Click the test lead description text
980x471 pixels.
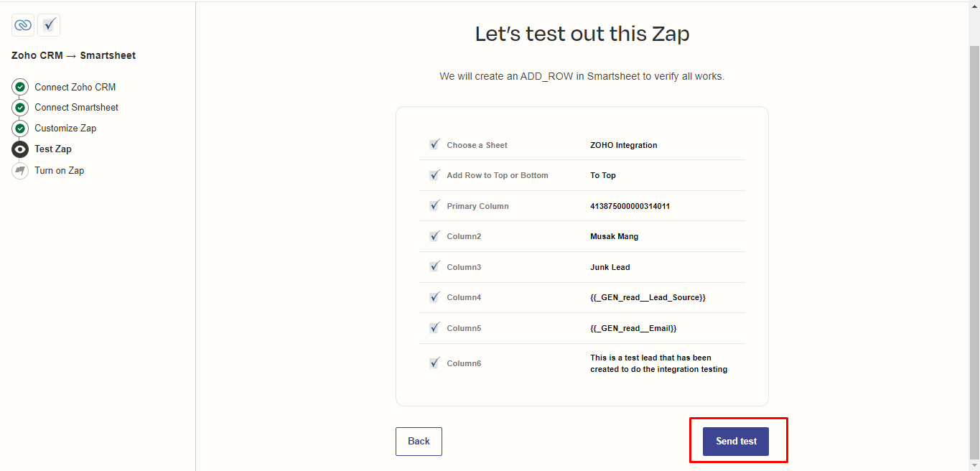pos(658,363)
